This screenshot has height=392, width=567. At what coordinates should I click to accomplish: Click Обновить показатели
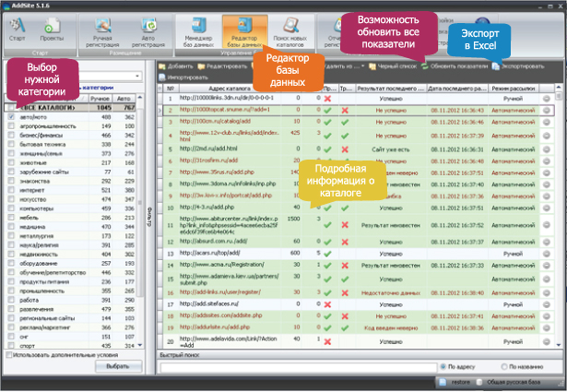tap(455, 66)
